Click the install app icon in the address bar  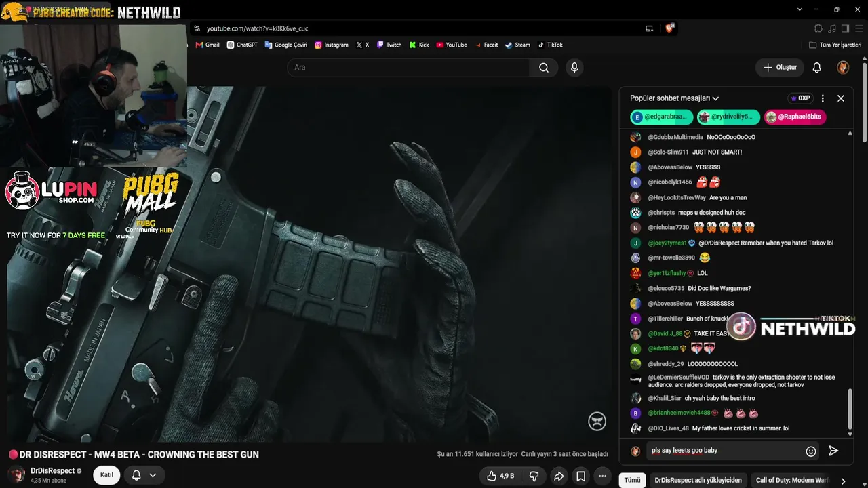(649, 28)
